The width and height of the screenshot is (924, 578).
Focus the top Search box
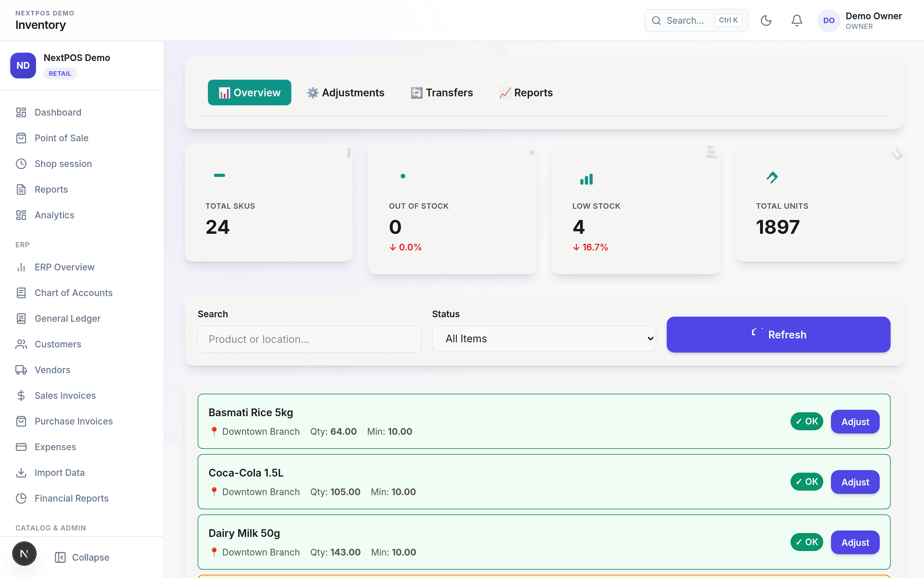pyautogui.click(x=696, y=21)
